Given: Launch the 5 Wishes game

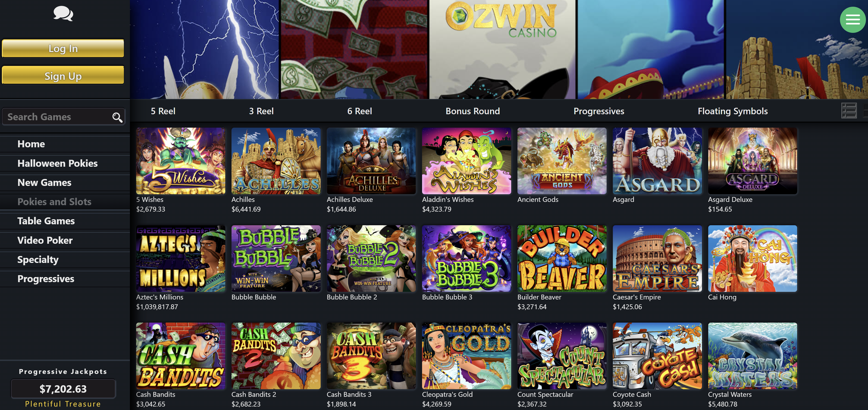Looking at the screenshot, I should pyautogui.click(x=181, y=161).
